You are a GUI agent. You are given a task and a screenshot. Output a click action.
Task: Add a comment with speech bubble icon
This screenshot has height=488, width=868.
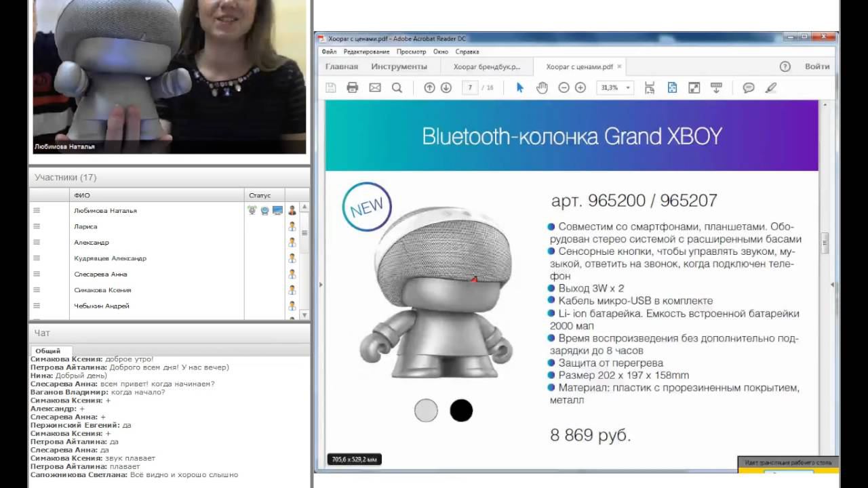pyautogui.click(x=749, y=87)
